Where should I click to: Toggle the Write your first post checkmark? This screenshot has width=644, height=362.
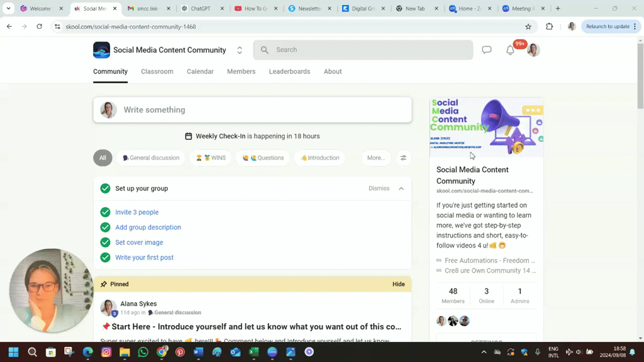[x=105, y=257]
